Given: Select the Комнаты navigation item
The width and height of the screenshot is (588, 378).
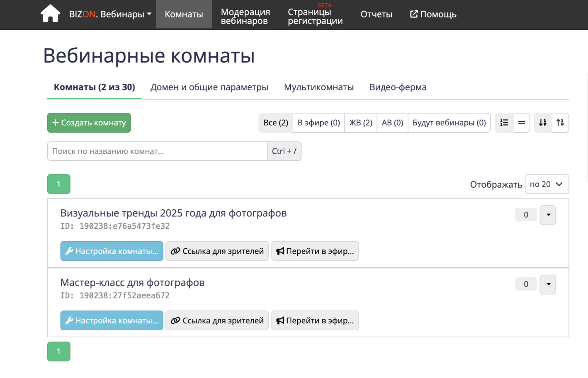Looking at the screenshot, I should click(184, 14).
